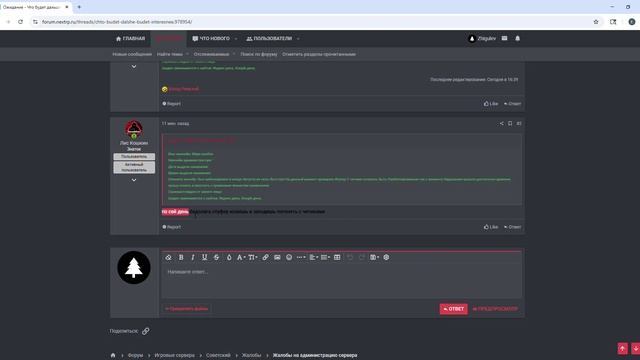640x360 pixels.
Task: Click the post number icon on second post
Action: pyautogui.click(x=519, y=124)
